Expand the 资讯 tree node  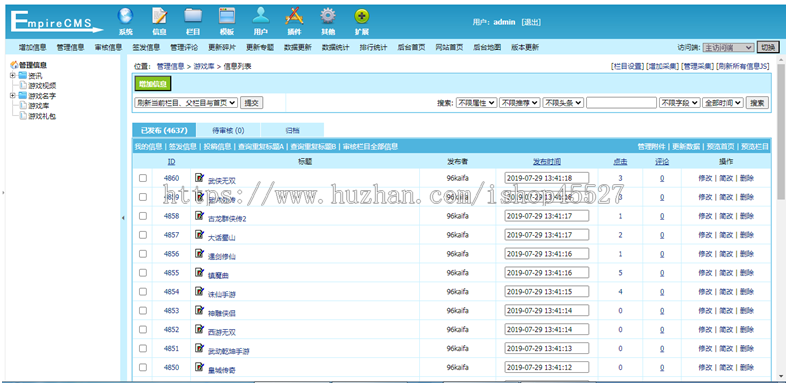tap(13, 75)
